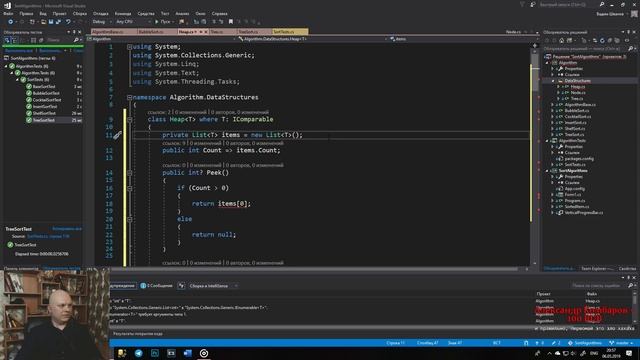Click the blue messages info icon in Error List
This screenshot has width=640, height=360.
click(x=143, y=286)
